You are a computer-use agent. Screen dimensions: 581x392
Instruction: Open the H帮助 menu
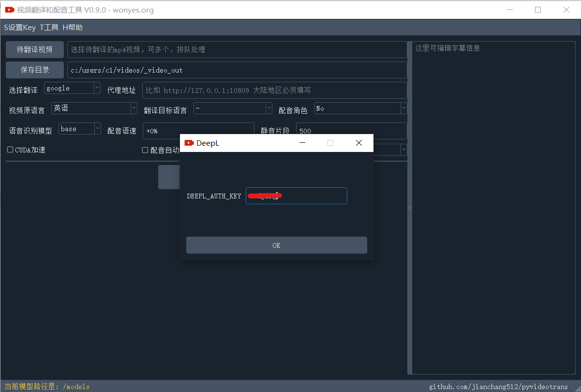tap(73, 28)
